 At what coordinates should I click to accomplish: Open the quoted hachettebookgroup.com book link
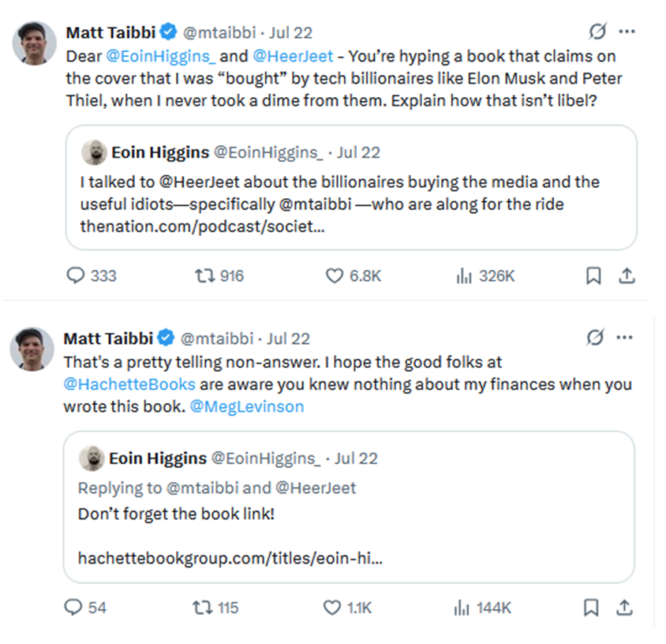tap(230, 558)
